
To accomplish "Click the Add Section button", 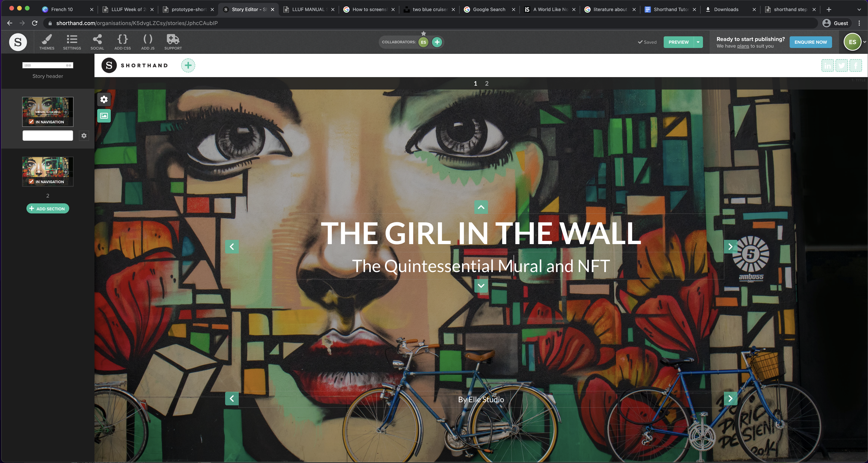I will coord(47,209).
